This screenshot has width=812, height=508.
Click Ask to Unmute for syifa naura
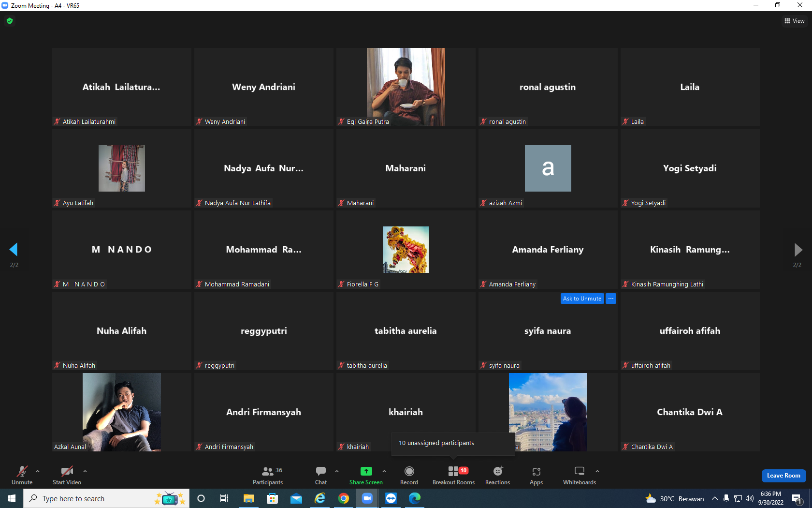coord(582,299)
